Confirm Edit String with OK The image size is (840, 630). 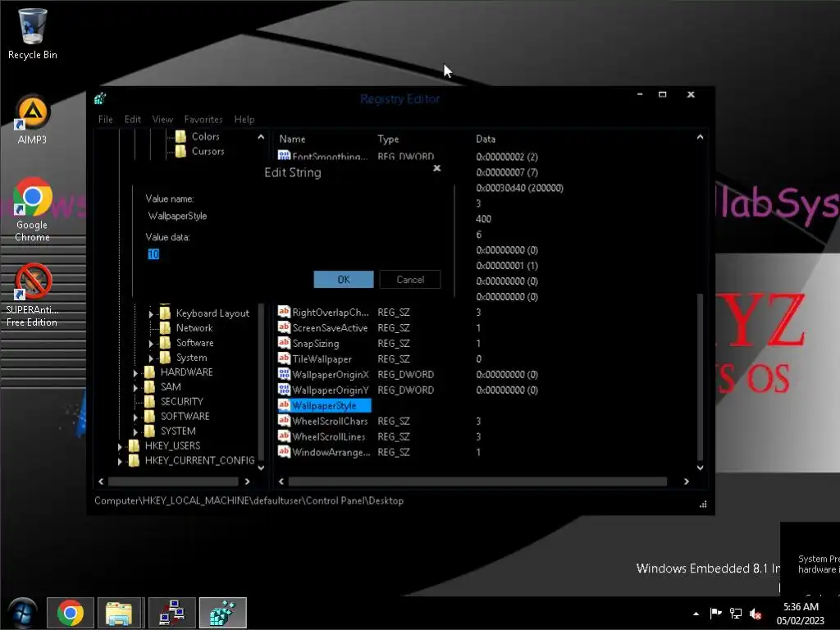(x=344, y=279)
